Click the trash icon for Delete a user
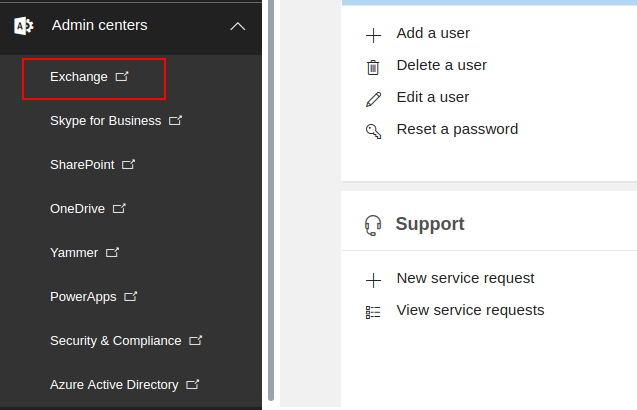Screen dimensions: 637x410 [x=373, y=67]
